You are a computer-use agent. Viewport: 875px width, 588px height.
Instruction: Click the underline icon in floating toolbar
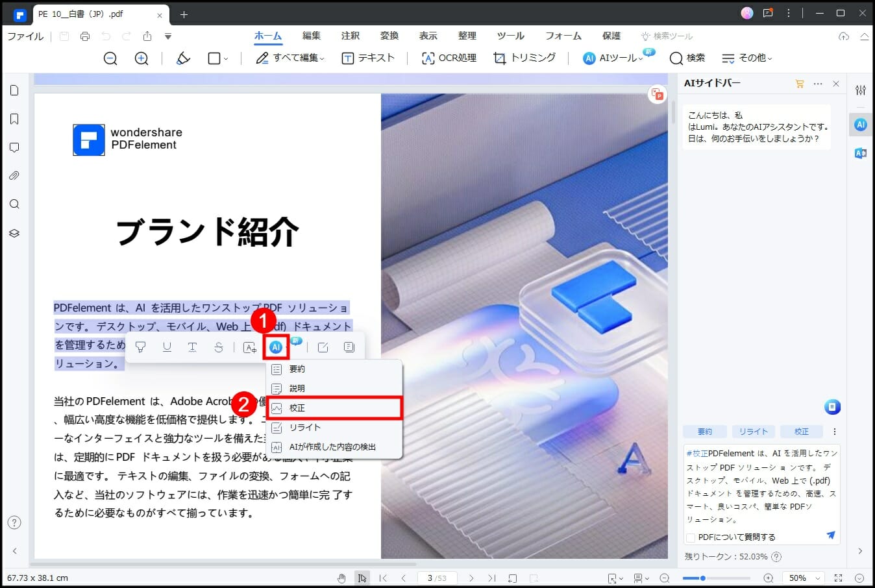point(167,347)
